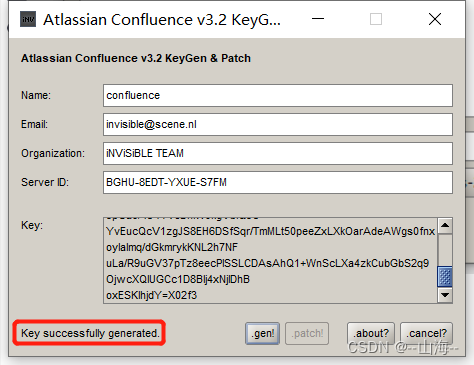The image size is (474, 365).
Task: Click the Key box scroll up arrow
Action: coord(445,226)
